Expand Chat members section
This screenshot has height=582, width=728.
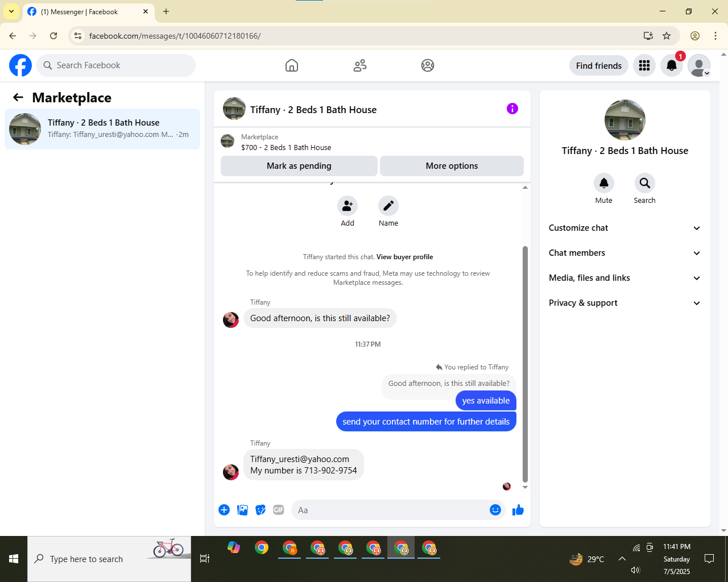coord(625,253)
